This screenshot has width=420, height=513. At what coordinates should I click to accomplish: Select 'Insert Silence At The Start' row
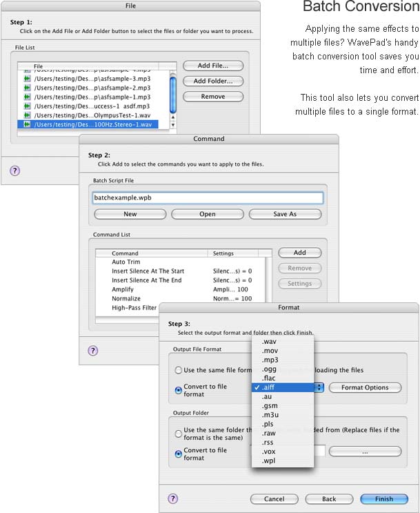click(181, 271)
